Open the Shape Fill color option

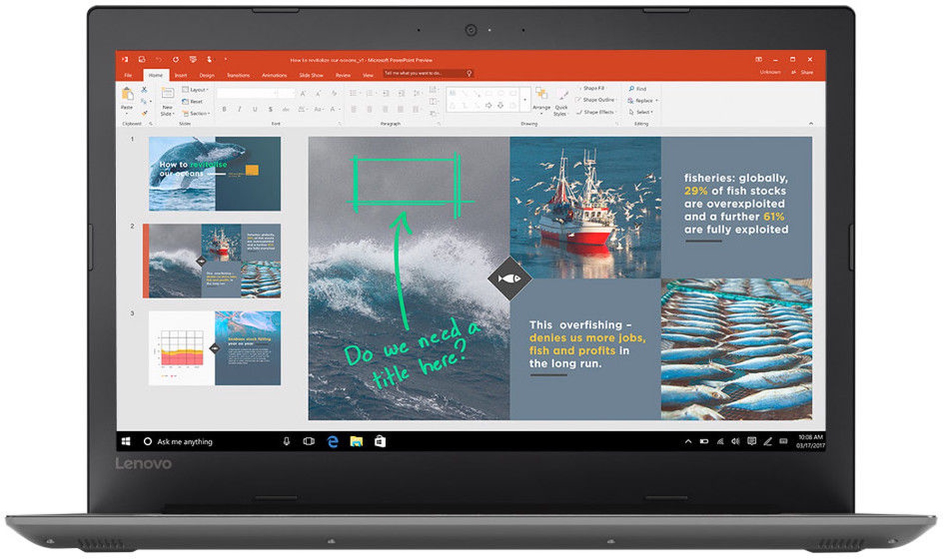pyautogui.click(x=593, y=88)
